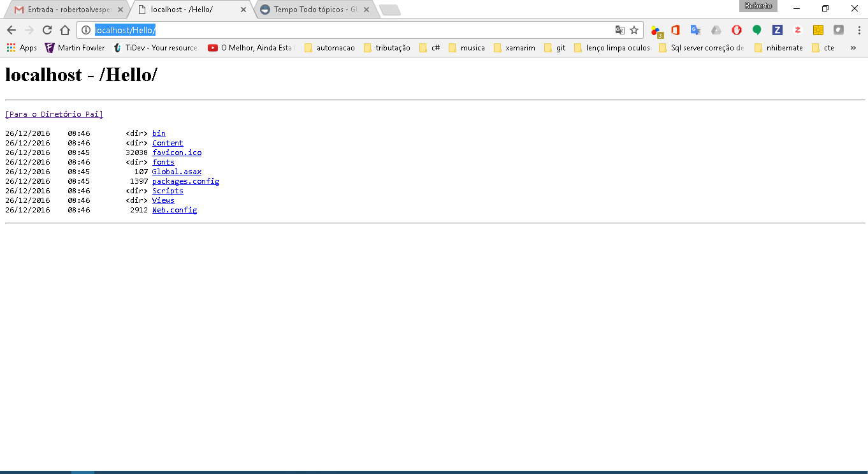Reload the localhost/Hello page
The image size is (868, 474).
[x=47, y=30]
